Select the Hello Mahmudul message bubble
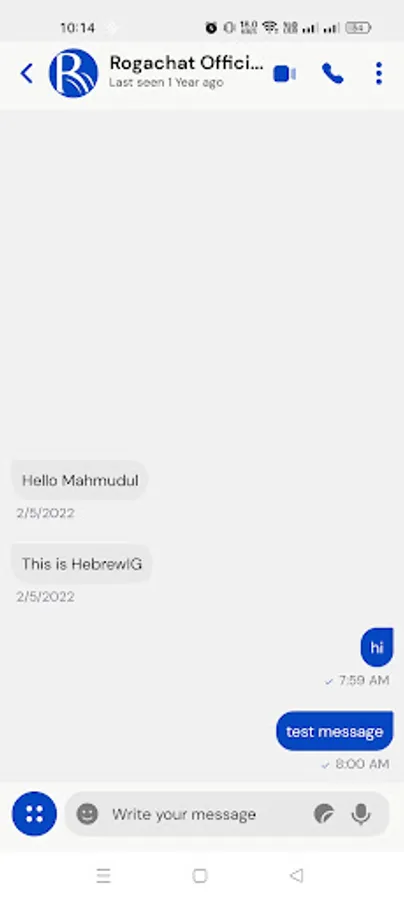The width and height of the screenshot is (404, 900). pyautogui.click(x=80, y=480)
